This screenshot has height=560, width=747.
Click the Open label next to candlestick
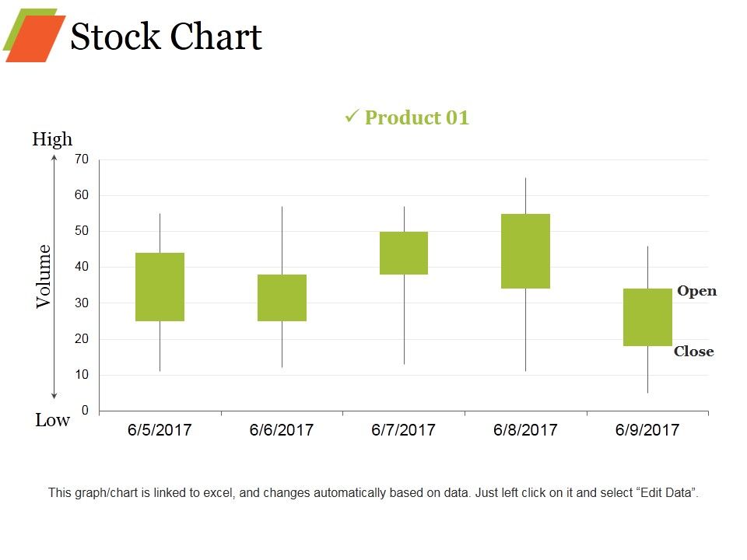(697, 291)
